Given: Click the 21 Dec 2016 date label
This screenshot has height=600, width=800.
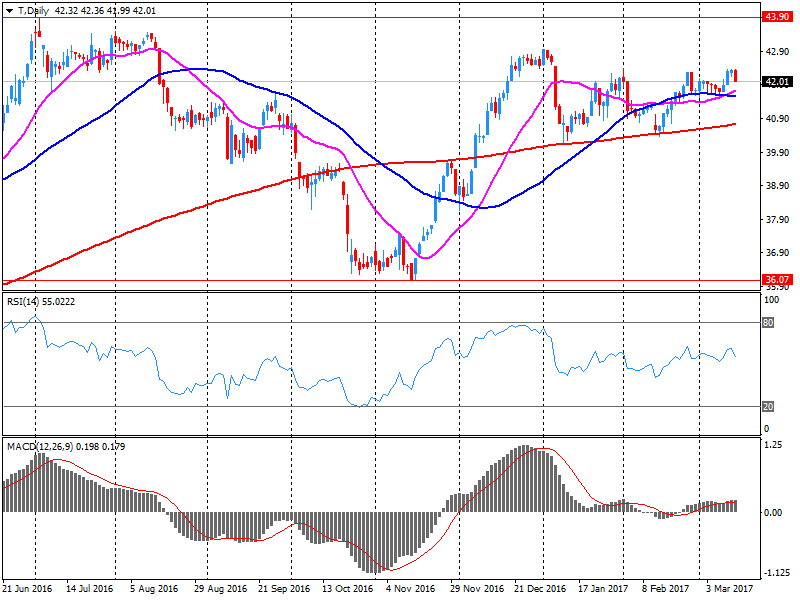Looking at the screenshot, I should pos(539,590).
